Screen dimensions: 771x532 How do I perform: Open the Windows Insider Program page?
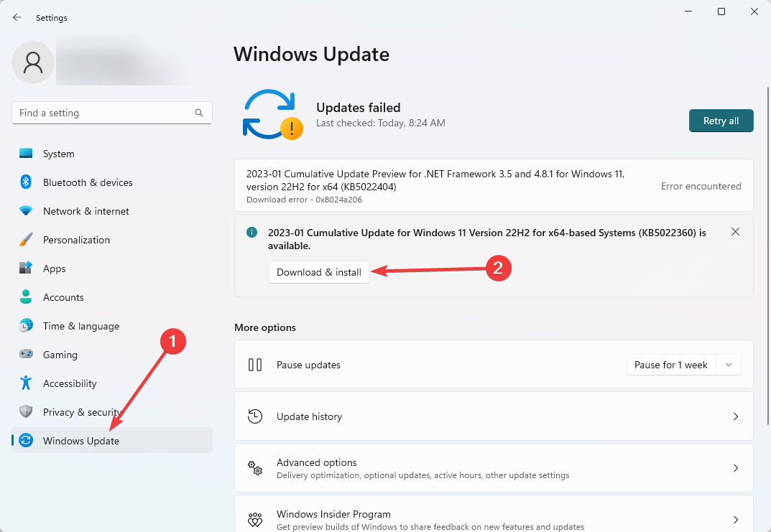click(494, 514)
